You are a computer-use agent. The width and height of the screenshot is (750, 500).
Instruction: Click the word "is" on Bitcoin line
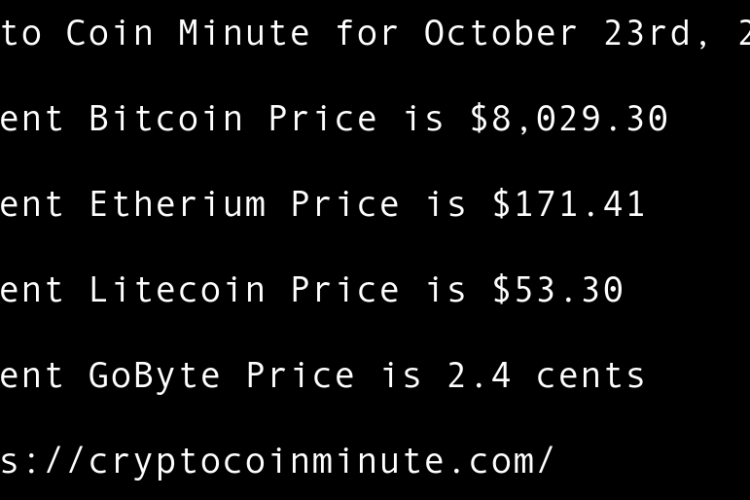pos(423,119)
